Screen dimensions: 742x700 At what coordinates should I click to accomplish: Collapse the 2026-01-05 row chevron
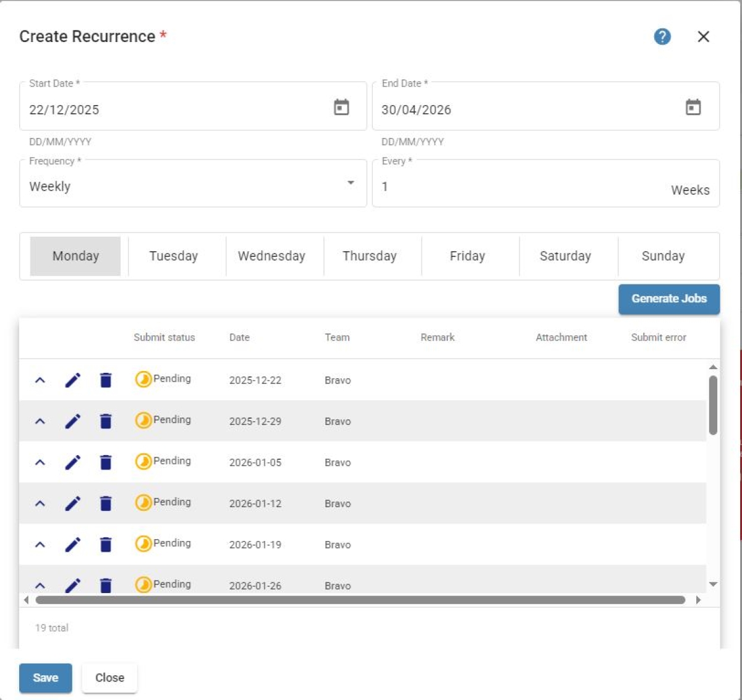[40, 463]
